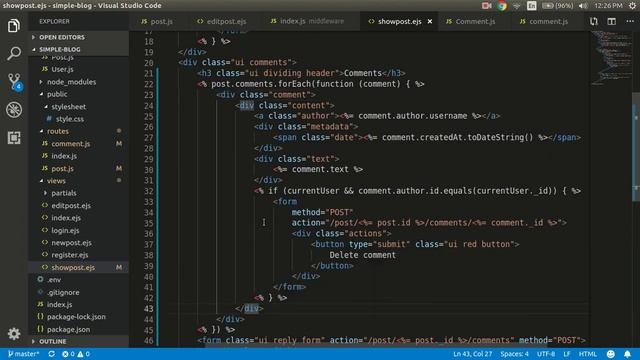Select the showpost.ejs tab
The image size is (640, 360).
(399, 21)
